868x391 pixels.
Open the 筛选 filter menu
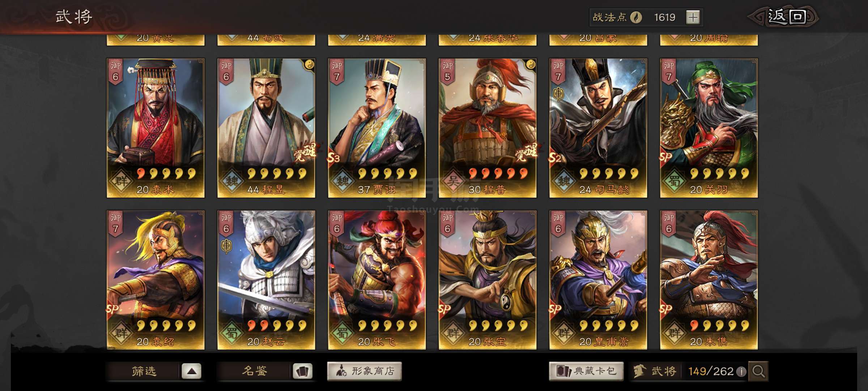(x=144, y=371)
